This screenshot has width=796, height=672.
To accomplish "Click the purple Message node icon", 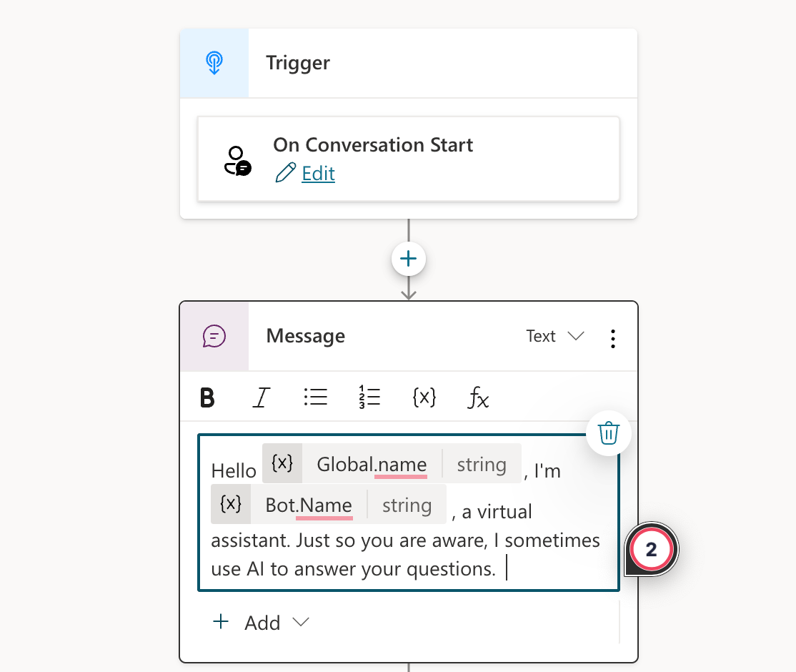I will [x=214, y=336].
